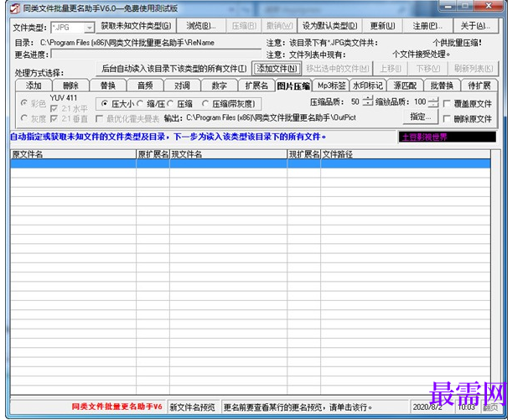The image size is (523, 420).
Task: Click 获取未知文件类型(G) button
Action: coord(136,26)
